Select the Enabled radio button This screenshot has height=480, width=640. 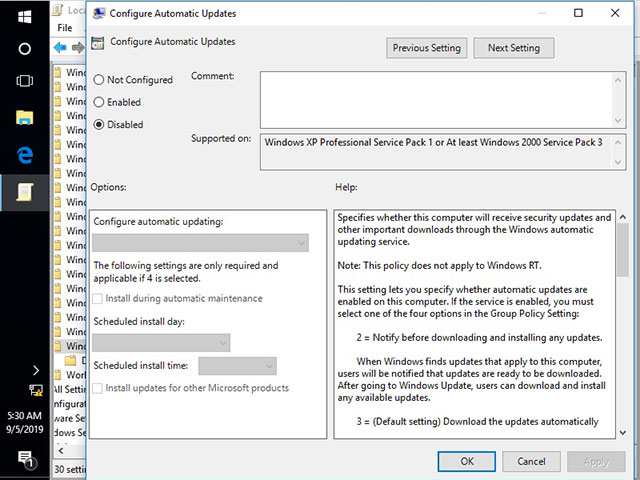pos(99,102)
